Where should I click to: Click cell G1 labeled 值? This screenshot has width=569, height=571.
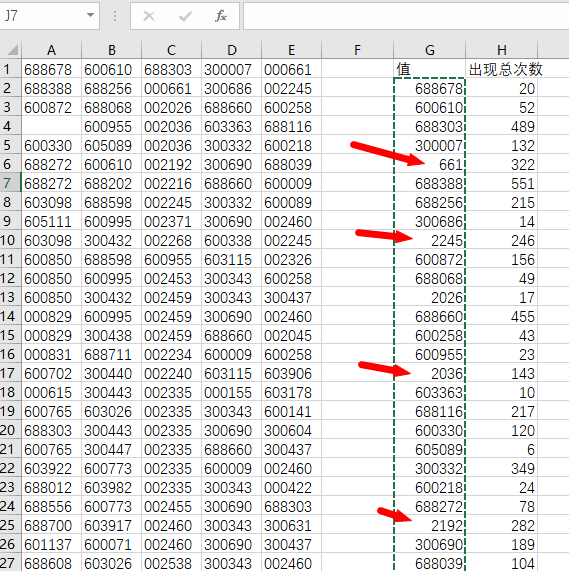[x=430, y=69]
